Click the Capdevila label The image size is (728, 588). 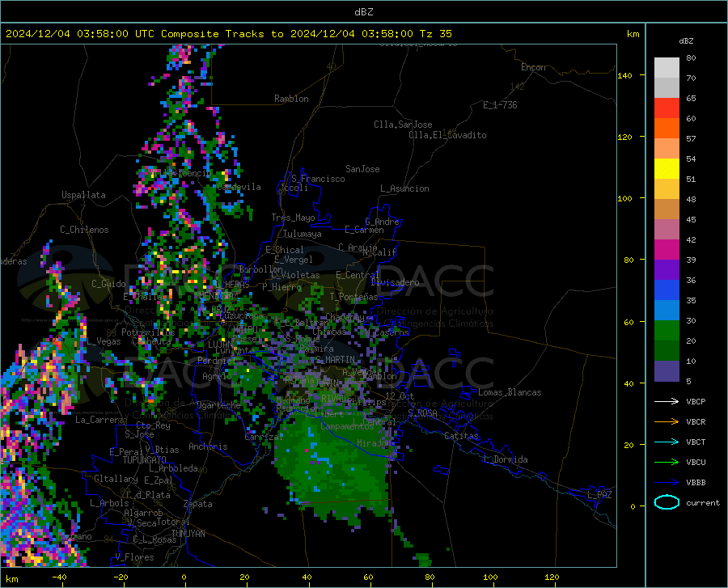[x=239, y=187]
